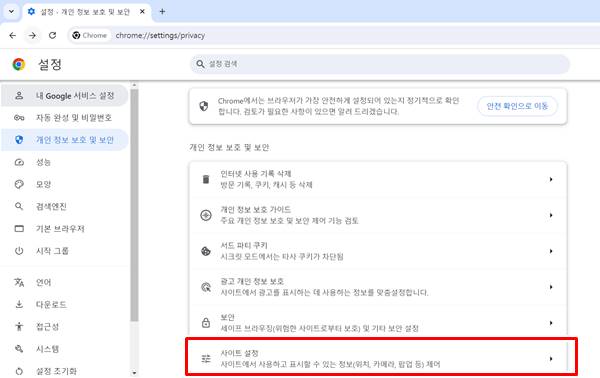This screenshot has height=378, width=600.
Task: Click the Chrome site info chip
Action: click(90, 35)
